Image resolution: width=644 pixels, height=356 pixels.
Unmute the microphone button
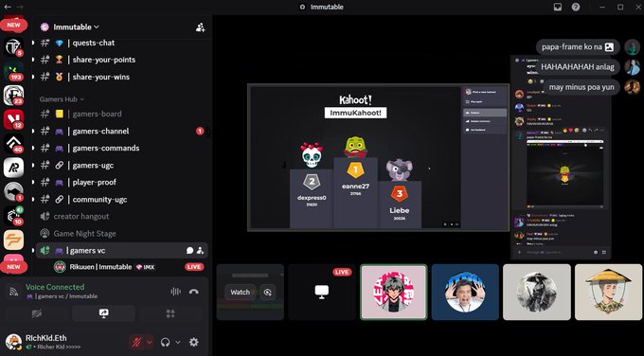click(136, 342)
